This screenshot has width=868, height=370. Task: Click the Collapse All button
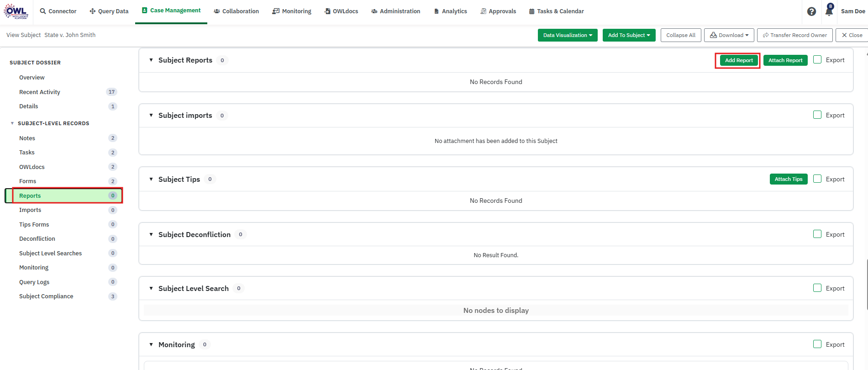[681, 35]
